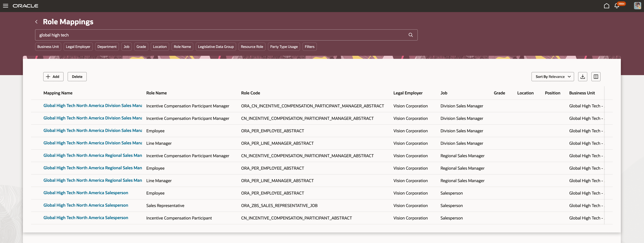Open the Role Name filter
Image resolution: width=644 pixels, height=243 pixels.
182,47
